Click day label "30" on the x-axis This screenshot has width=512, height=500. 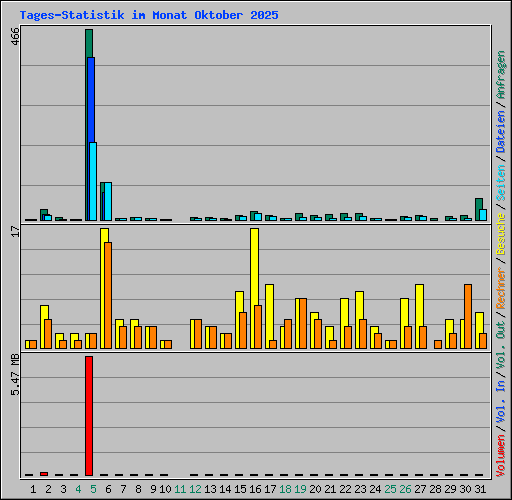coord(465,489)
